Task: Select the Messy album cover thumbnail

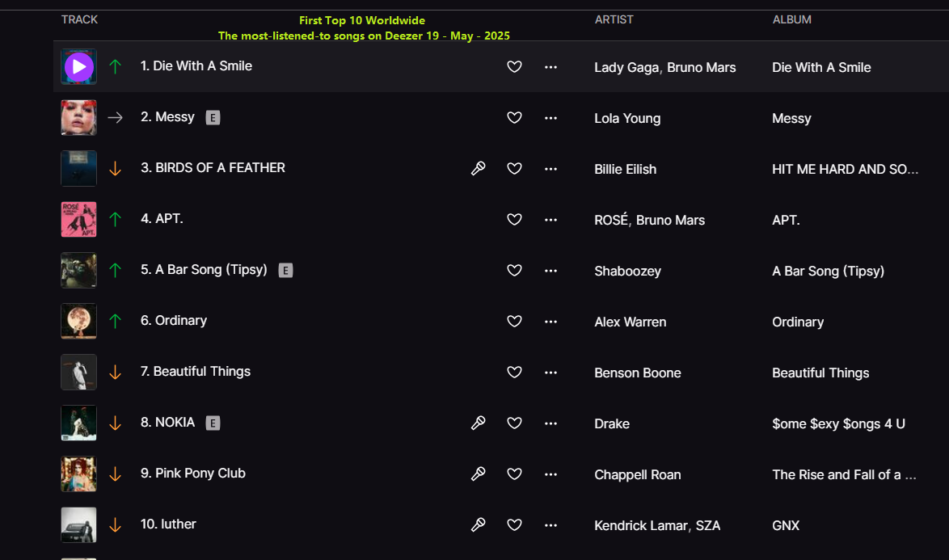Action: [78, 117]
